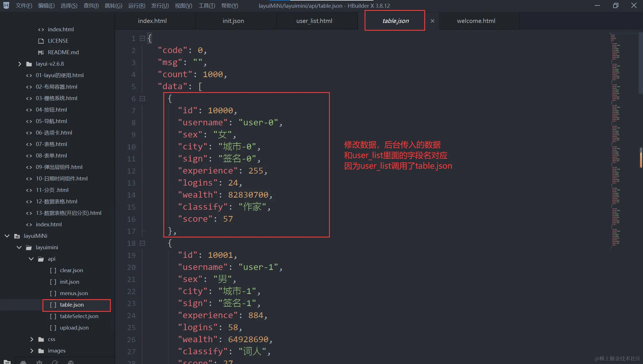Screen dimensions: 643x364
Task: Click the clear.json bracket file icon
Action: (53, 270)
